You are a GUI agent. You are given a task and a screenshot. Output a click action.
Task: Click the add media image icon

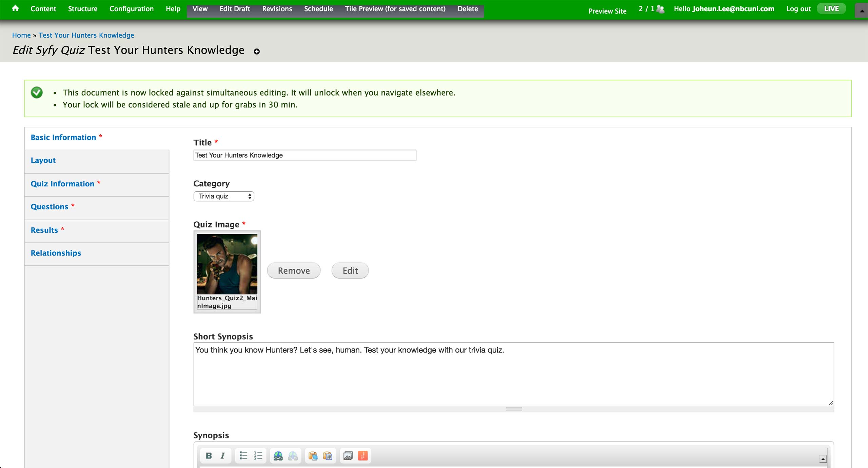click(348, 456)
